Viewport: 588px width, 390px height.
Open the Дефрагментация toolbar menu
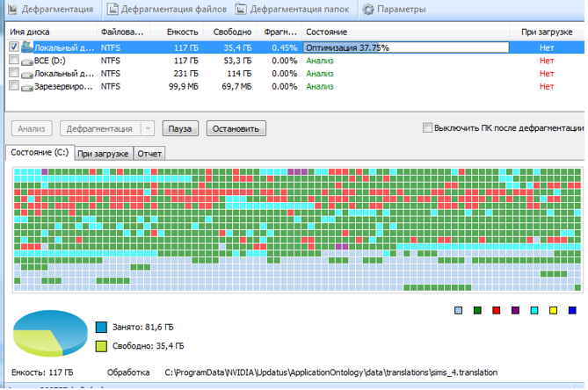click(x=51, y=9)
